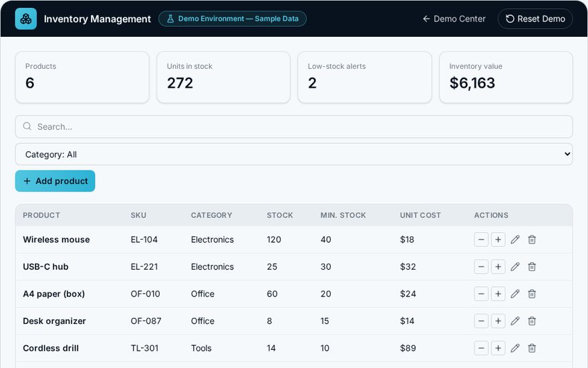Edit the Desk organizer product

coord(515,321)
